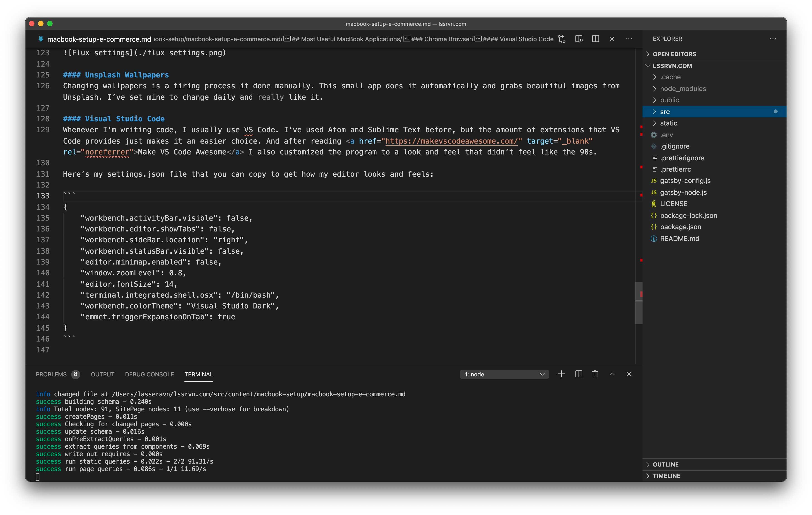Image resolution: width=812 pixels, height=515 pixels.
Task: Click the "terminal.integrated.shell.osx" setting line
Action: pyautogui.click(x=180, y=295)
